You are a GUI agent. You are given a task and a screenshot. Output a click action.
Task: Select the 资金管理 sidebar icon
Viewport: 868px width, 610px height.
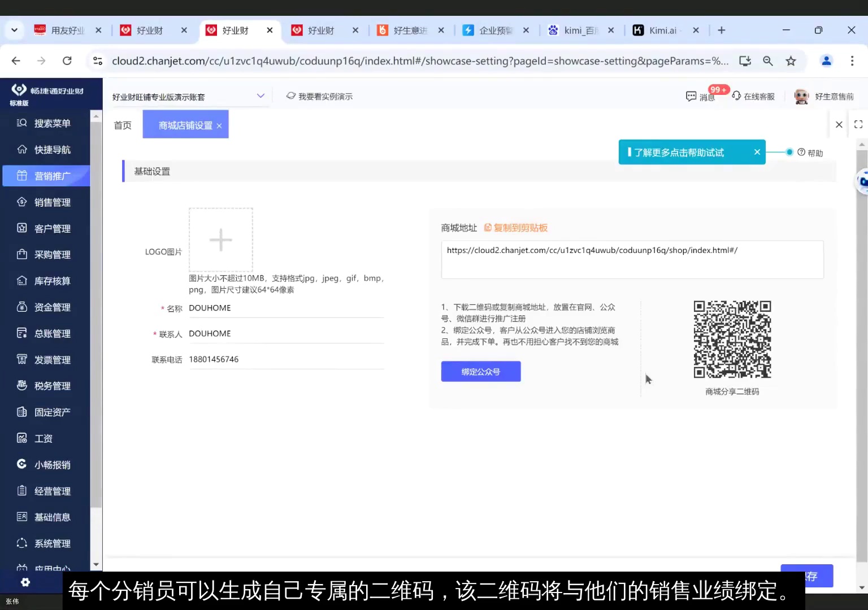[x=51, y=307]
